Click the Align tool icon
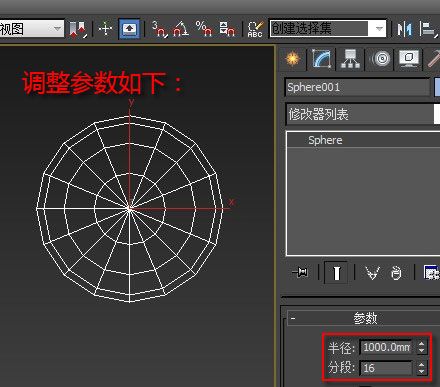 pyautogui.click(x=428, y=29)
